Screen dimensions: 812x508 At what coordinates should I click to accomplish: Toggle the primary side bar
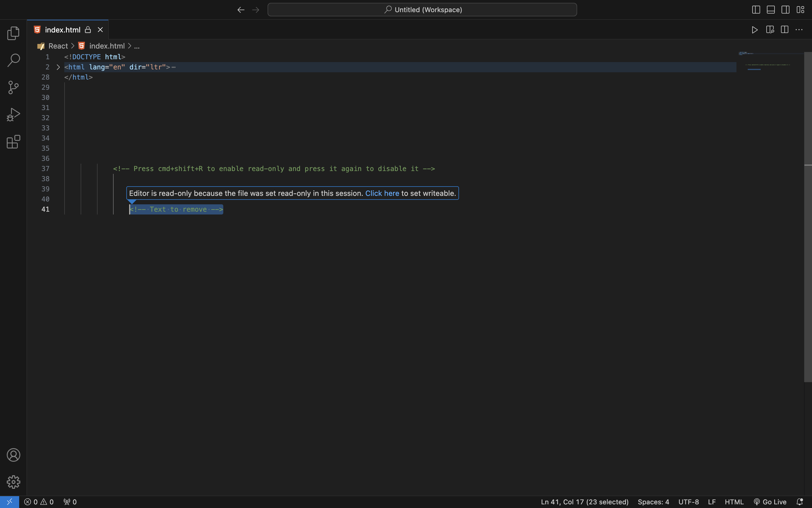pyautogui.click(x=756, y=10)
